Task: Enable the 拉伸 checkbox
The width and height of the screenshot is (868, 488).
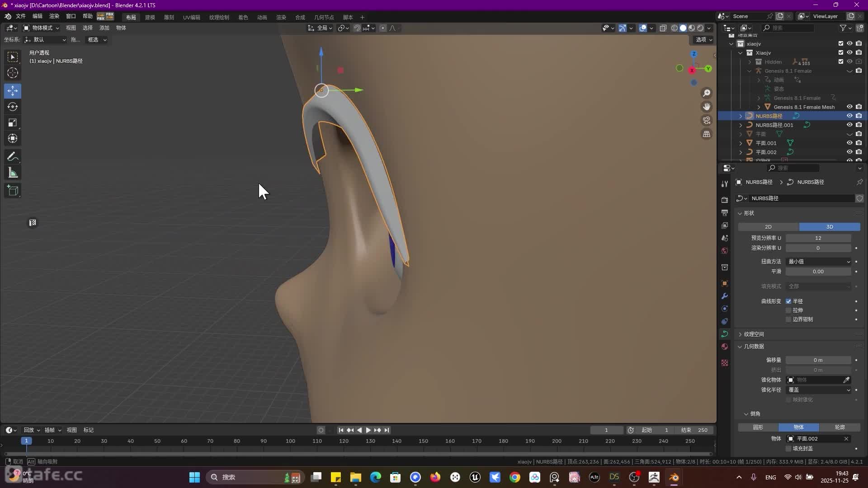Action: tap(788, 310)
